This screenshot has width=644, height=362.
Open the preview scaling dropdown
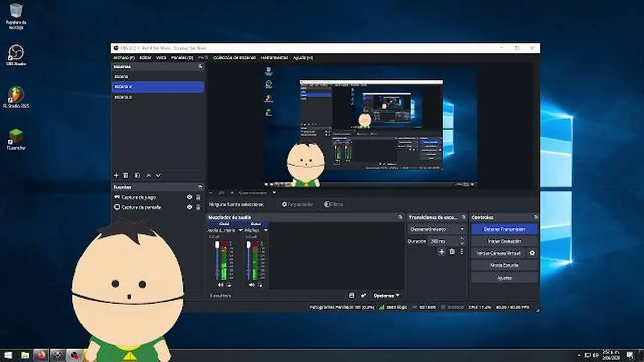[x=257, y=192]
